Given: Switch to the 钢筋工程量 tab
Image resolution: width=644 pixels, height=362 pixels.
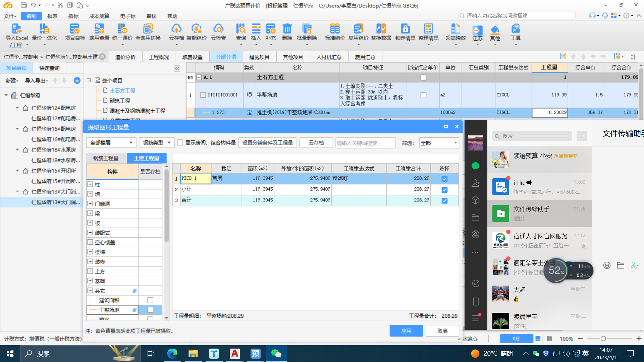Looking at the screenshot, I should 106,158.
